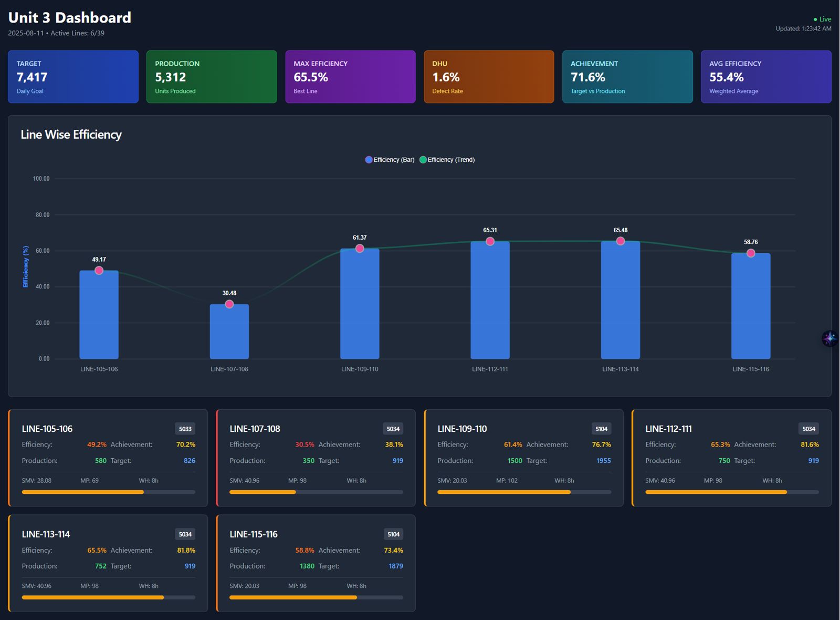Click the floating sparkle assistant icon
The height and width of the screenshot is (620, 840).
[x=829, y=338]
